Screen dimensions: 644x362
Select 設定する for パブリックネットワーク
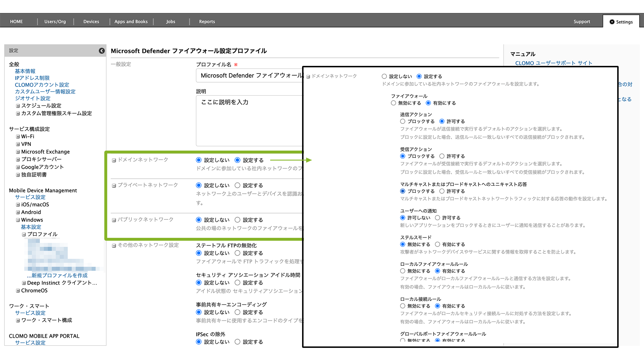238,220
